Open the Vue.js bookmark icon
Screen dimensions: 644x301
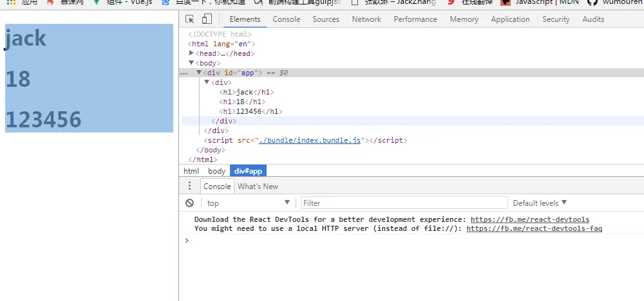[x=97, y=2]
